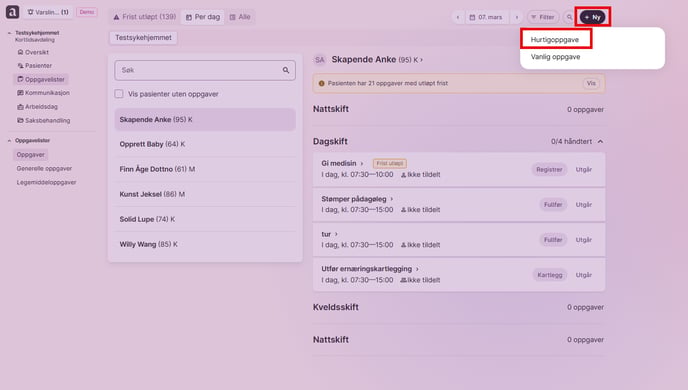Click Ikke tildelt on ernæringskartlegging
688x390 pixels.
tap(420, 280)
